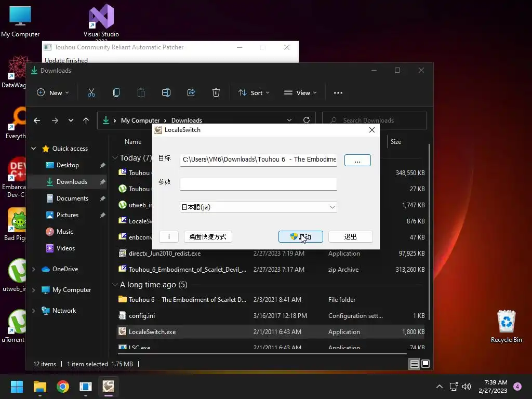Open the Sort dropdown menu
The width and height of the screenshot is (532, 399).
click(254, 92)
